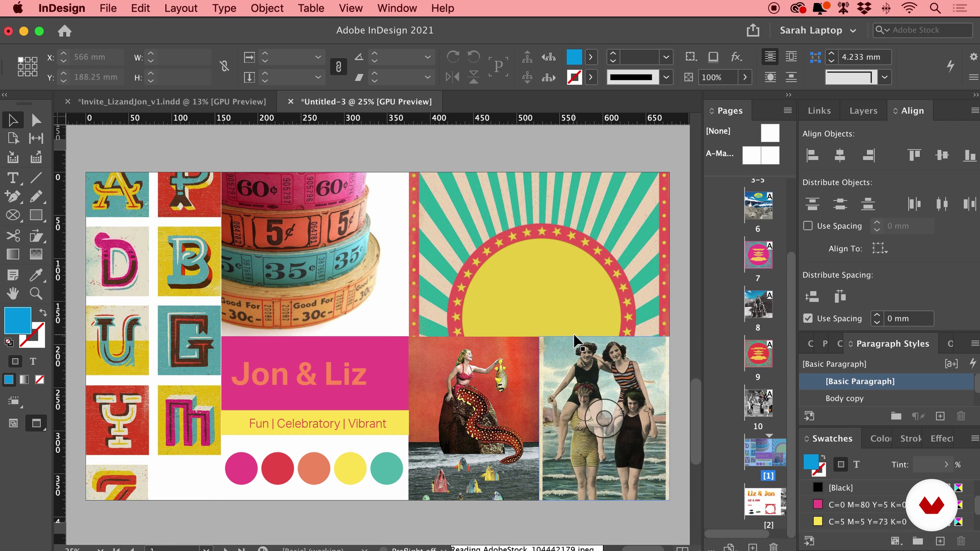Click the Home icon
The height and width of the screenshot is (551, 980).
click(x=65, y=30)
